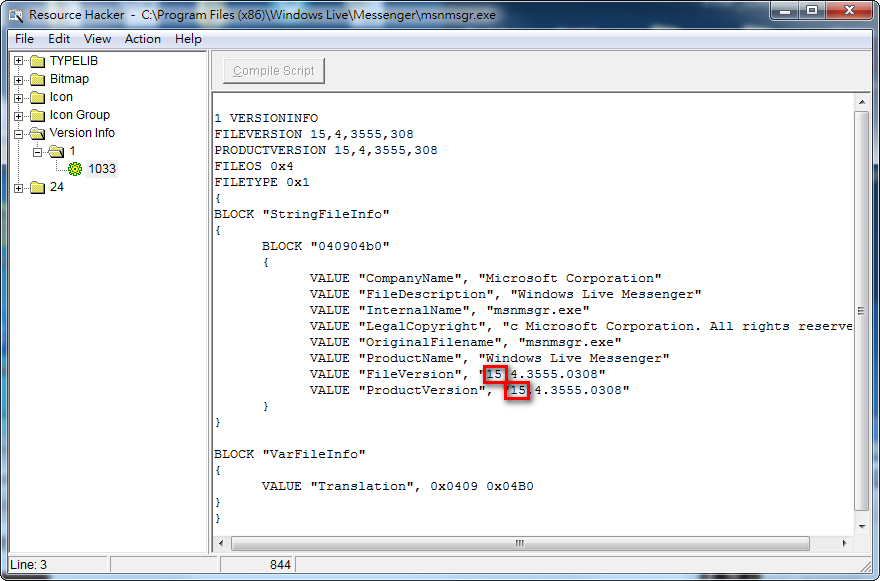Image resolution: width=880 pixels, height=581 pixels.
Task: Expand the Bitmap tree node
Action: pos(19,80)
